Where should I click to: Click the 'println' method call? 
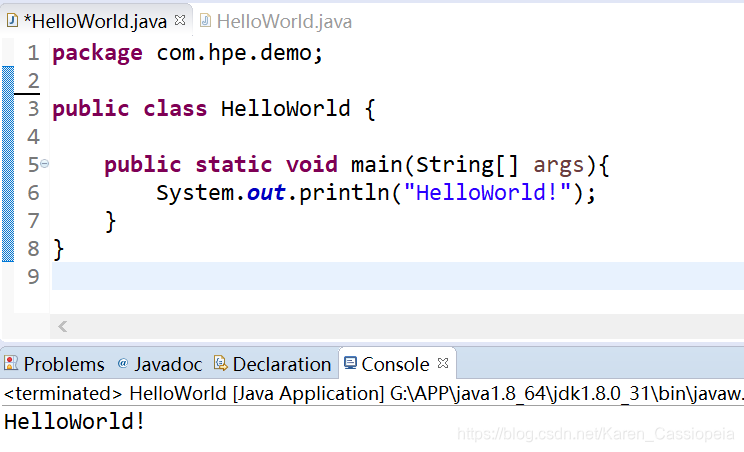344,193
